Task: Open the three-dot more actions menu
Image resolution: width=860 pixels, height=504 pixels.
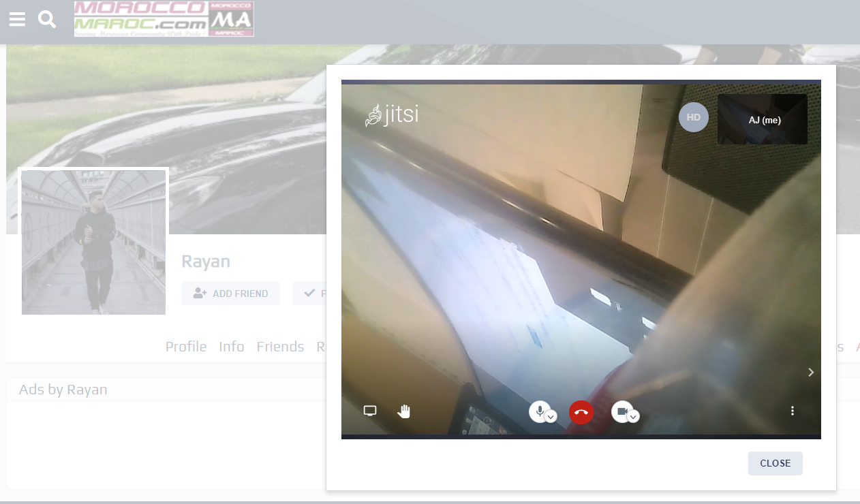Action: click(x=793, y=411)
